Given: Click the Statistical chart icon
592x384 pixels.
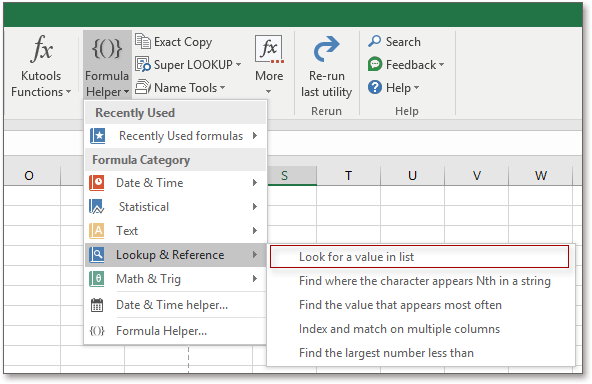Looking at the screenshot, I should 97,207.
